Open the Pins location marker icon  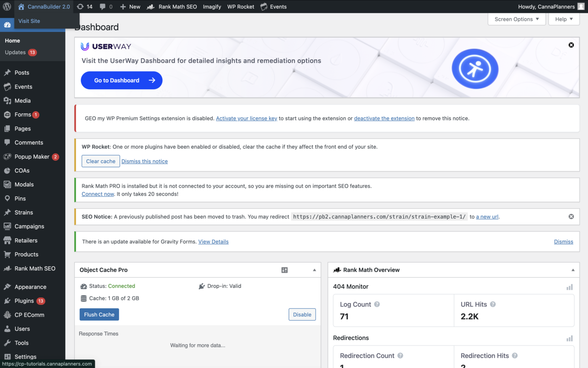pyautogui.click(x=7, y=198)
